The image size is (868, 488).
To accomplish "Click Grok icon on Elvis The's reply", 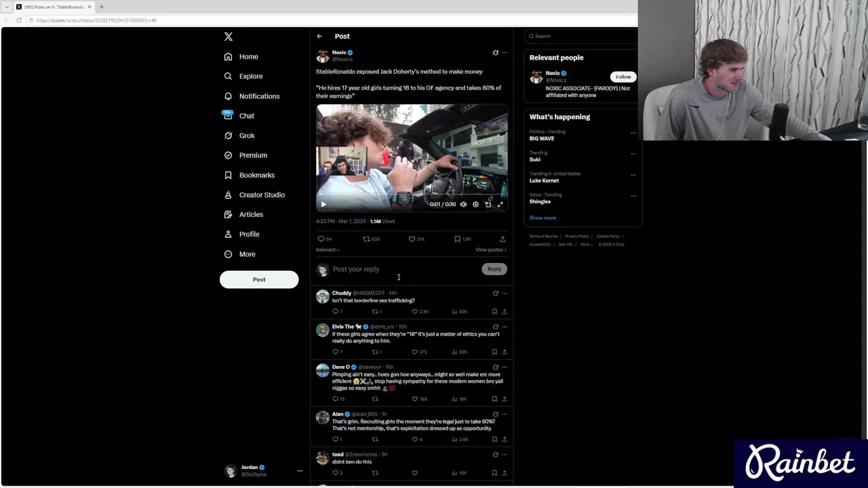I will tap(495, 327).
